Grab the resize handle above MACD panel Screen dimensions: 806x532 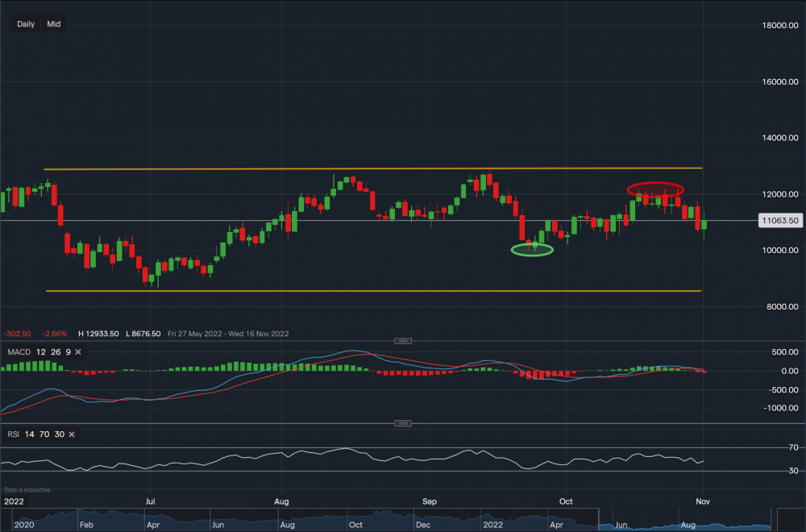(404, 341)
